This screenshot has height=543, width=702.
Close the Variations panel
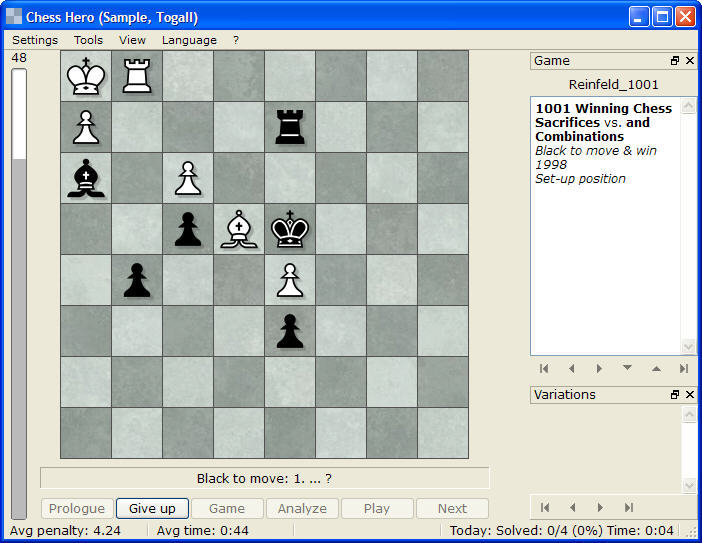click(x=690, y=394)
